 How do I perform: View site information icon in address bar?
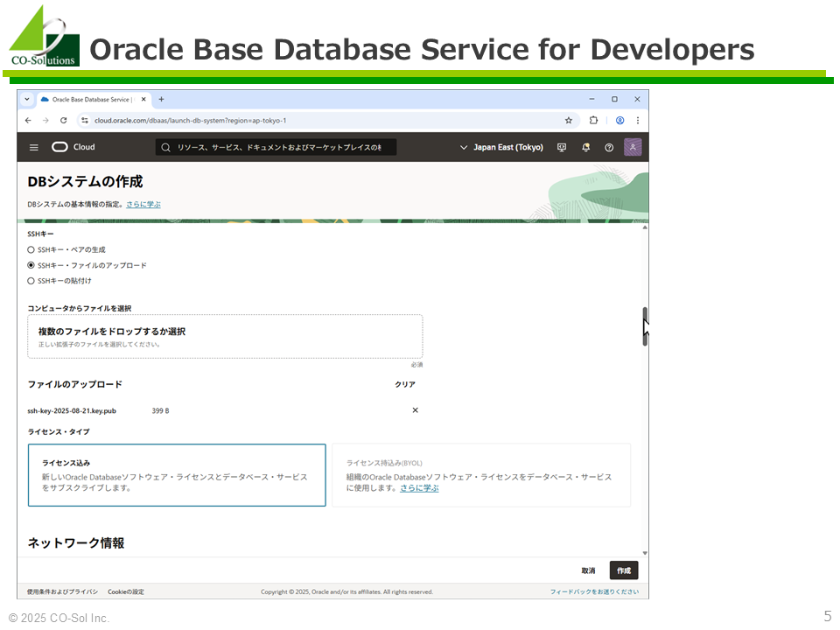click(x=85, y=121)
